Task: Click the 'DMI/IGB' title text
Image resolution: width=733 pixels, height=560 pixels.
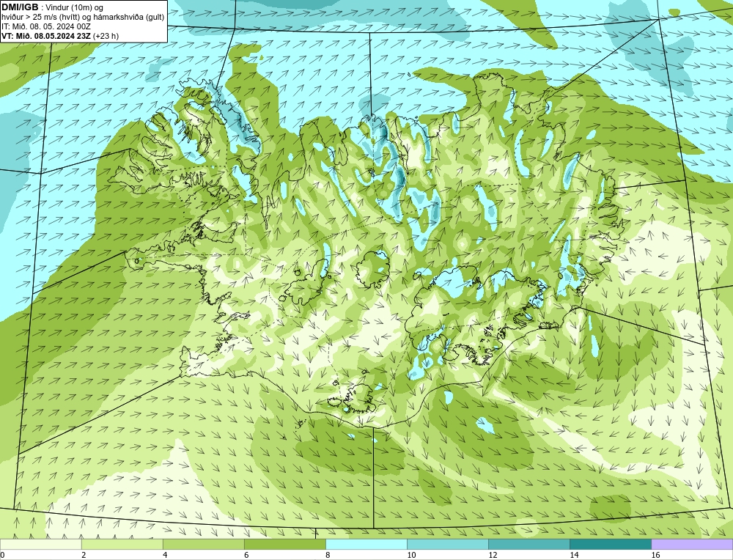Action: [x=20, y=7]
